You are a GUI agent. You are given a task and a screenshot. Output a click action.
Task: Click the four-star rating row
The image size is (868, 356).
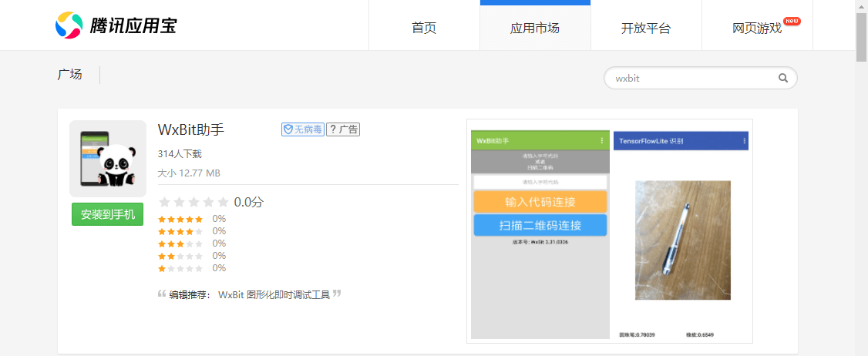point(192,231)
